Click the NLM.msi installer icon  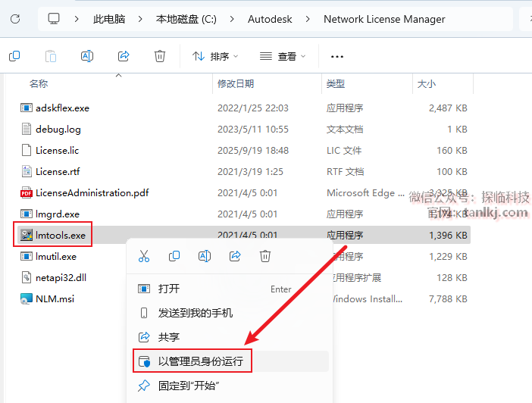click(x=27, y=299)
